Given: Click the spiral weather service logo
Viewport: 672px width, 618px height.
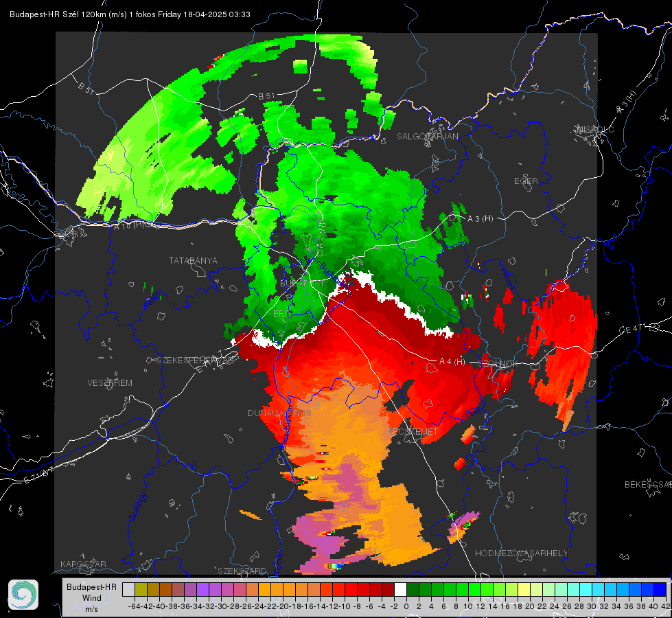Looking at the screenshot, I should (x=23, y=595).
